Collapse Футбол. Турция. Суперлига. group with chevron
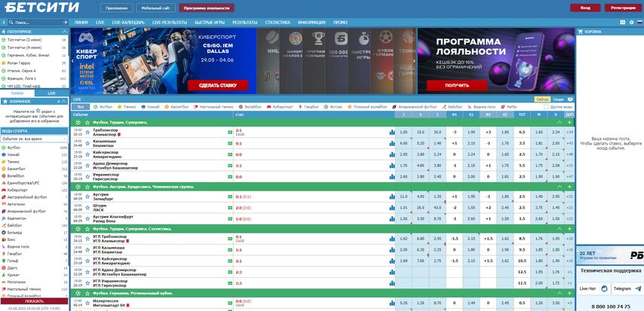Screen dimensions: 644x311 click(559, 122)
